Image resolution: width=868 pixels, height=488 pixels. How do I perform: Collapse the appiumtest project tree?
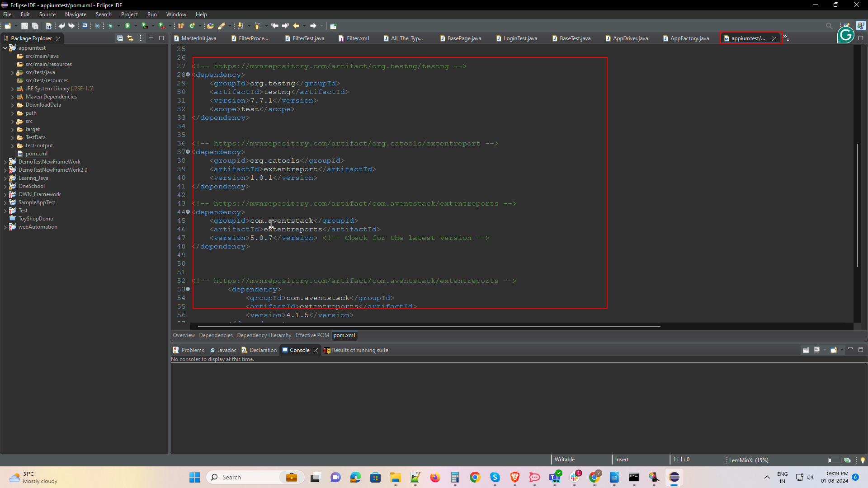point(5,48)
